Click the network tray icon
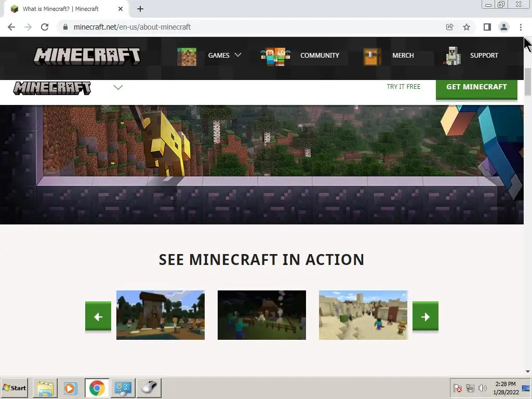Image resolution: width=532 pixels, height=399 pixels. (x=470, y=388)
